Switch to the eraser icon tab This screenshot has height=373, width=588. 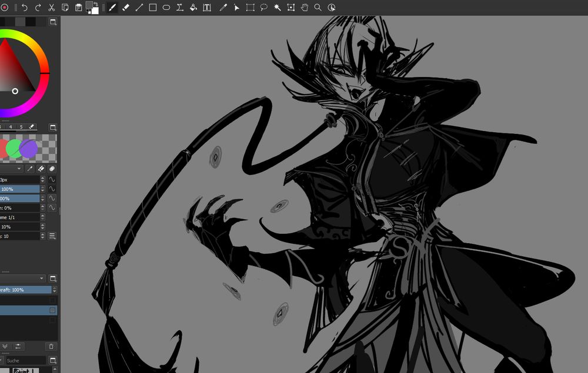(x=32, y=127)
